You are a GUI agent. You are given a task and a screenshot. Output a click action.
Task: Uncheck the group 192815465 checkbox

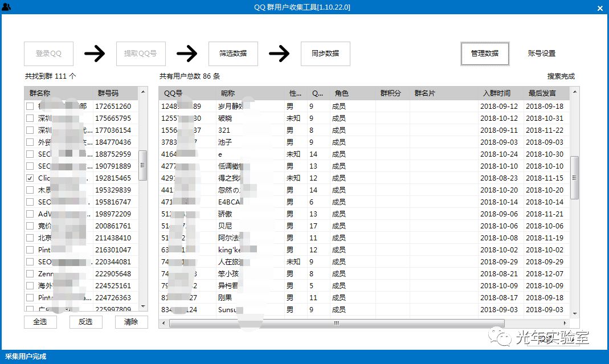click(30, 178)
